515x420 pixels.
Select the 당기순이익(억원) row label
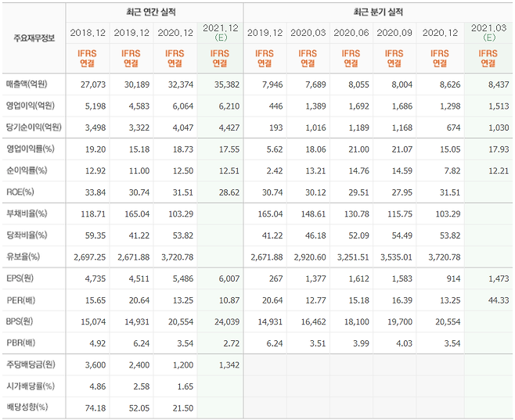33,126
